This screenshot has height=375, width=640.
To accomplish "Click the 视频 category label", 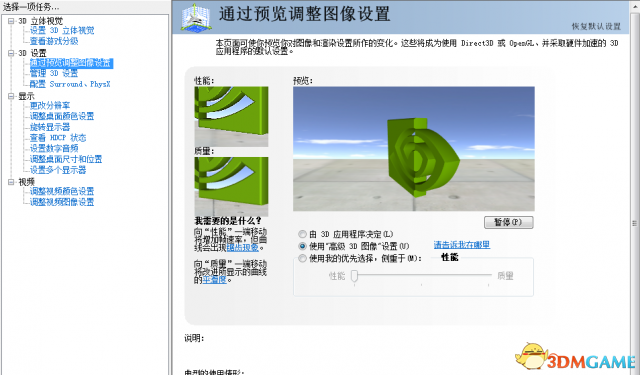I will pos(27,182).
